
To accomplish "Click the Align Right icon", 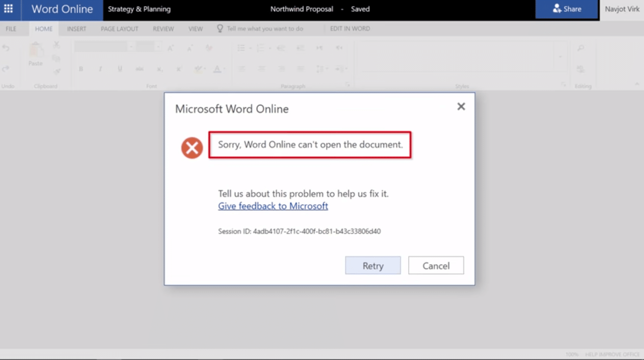I will 281,69.
